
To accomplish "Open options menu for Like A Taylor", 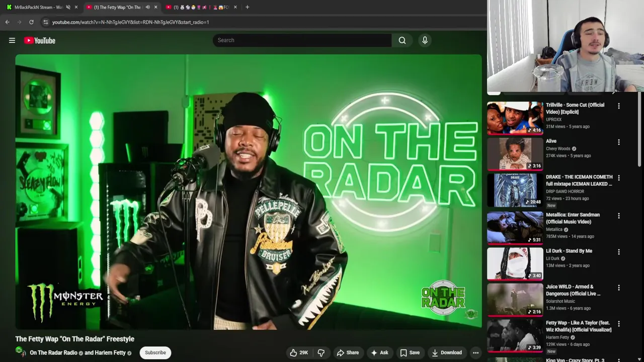I will [x=619, y=324].
